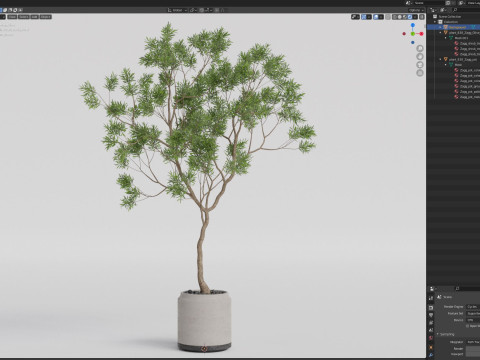480x360 pixels.
Task: Open the Integrator dropdown
Action: click(473, 342)
